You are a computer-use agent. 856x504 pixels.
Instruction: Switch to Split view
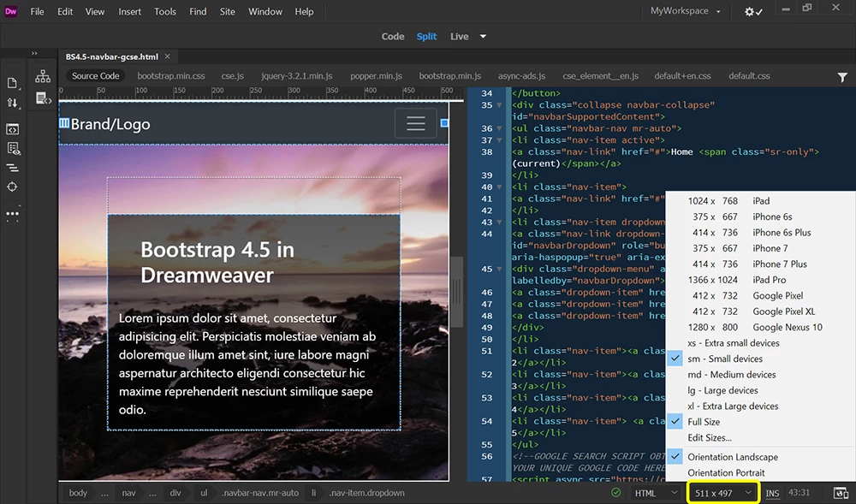point(426,37)
